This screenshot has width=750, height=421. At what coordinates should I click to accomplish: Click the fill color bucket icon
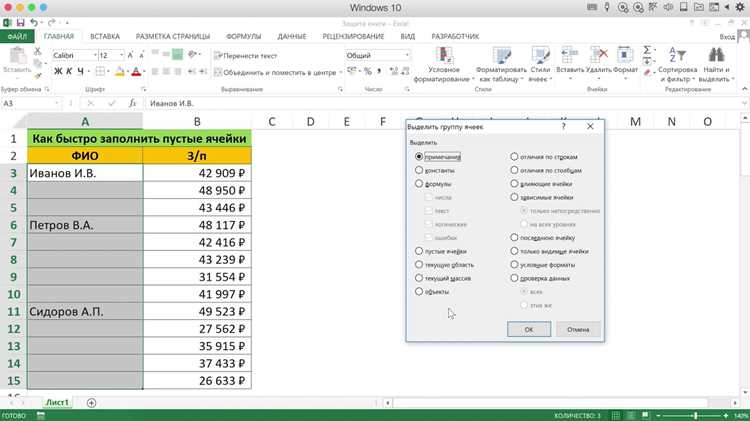(120, 72)
